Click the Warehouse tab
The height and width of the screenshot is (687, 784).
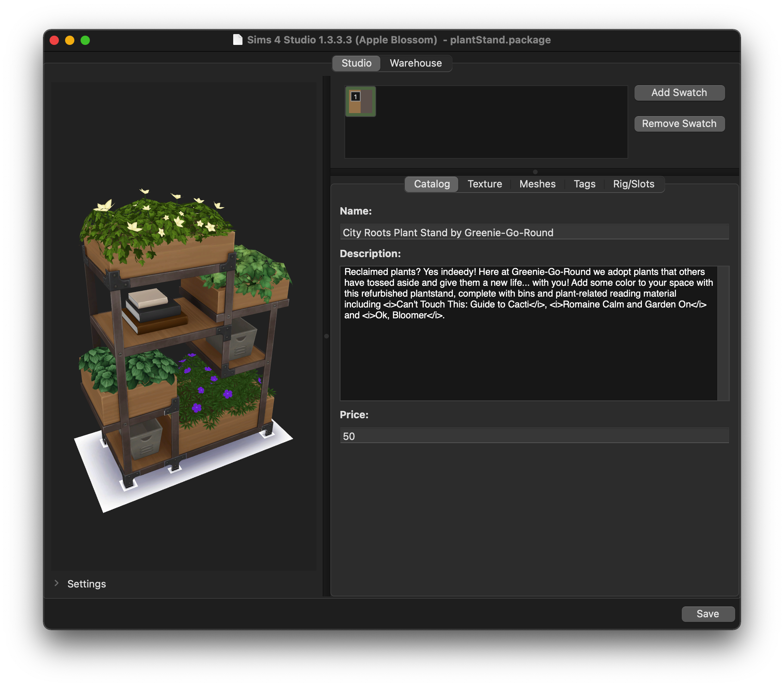click(416, 63)
